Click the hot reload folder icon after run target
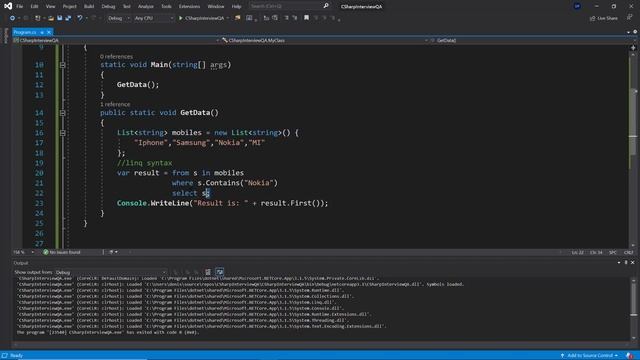 238,18
